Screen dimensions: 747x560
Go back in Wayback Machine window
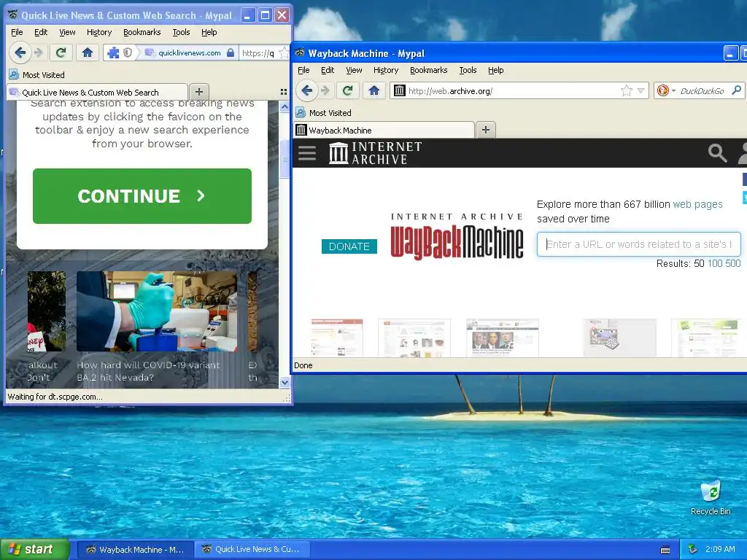point(307,90)
